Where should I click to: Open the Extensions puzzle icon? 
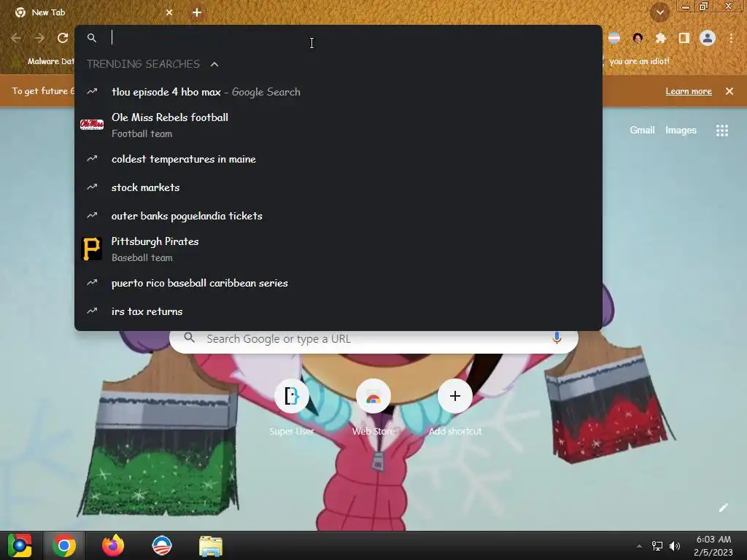pyautogui.click(x=660, y=38)
